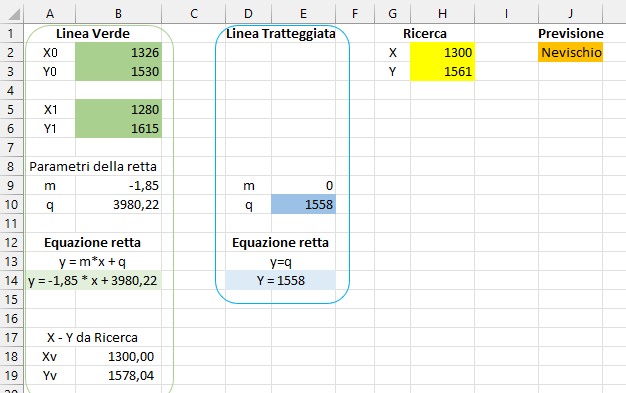Select column I header
The width and height of the screenshot is (626, 393).
506,14
